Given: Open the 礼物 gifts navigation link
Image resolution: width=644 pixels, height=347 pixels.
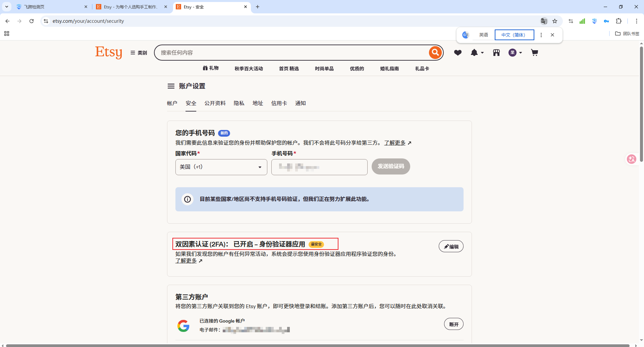Looking at the screenshot, I should coord(211,68).
